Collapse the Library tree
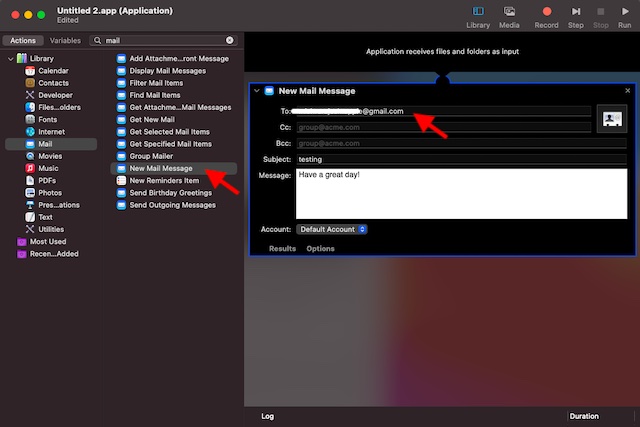Screen dimensions: 640x427 11,59
